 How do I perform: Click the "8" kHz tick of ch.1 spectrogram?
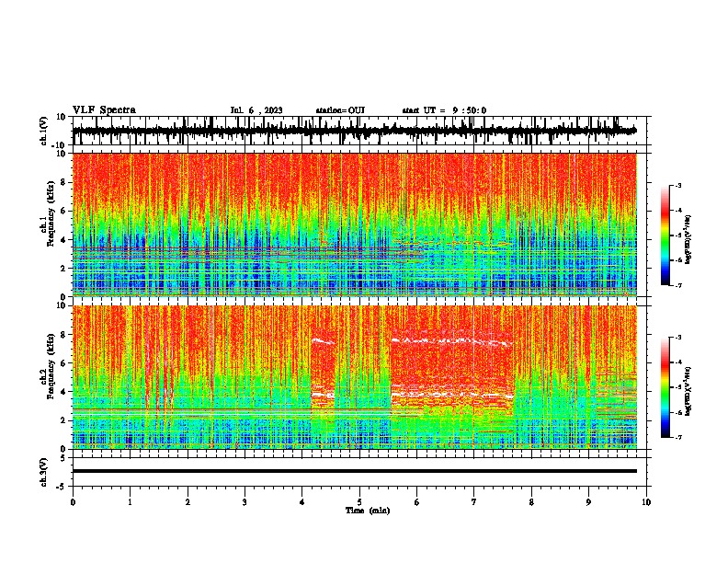[x=63, y=182]
